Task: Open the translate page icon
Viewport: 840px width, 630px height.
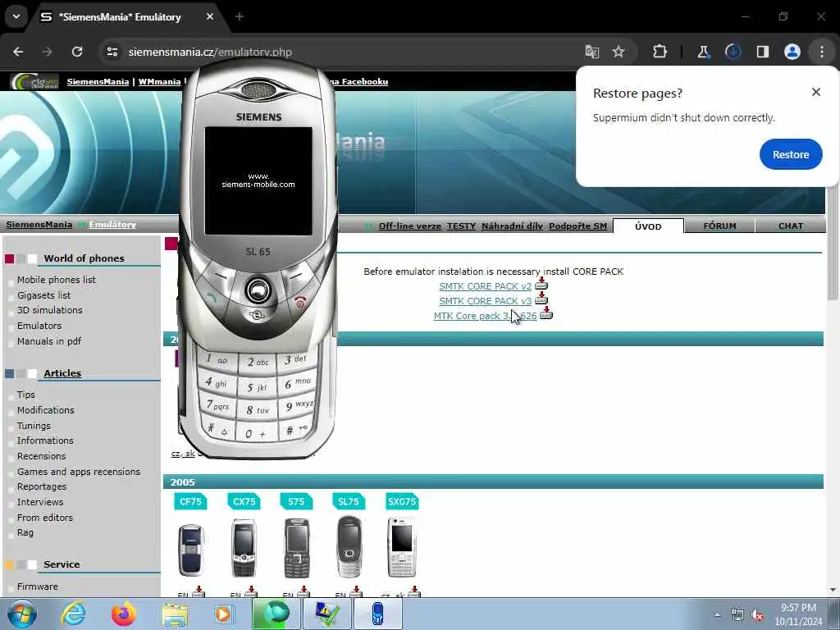Action: 592,52
